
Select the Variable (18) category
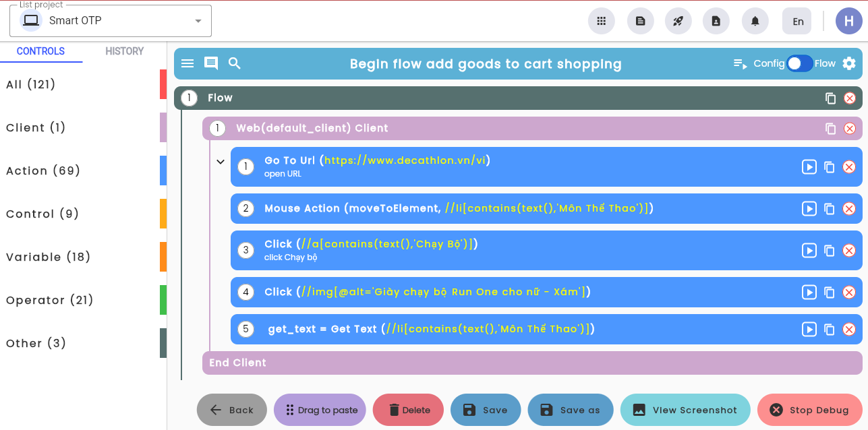coord(83,257)
